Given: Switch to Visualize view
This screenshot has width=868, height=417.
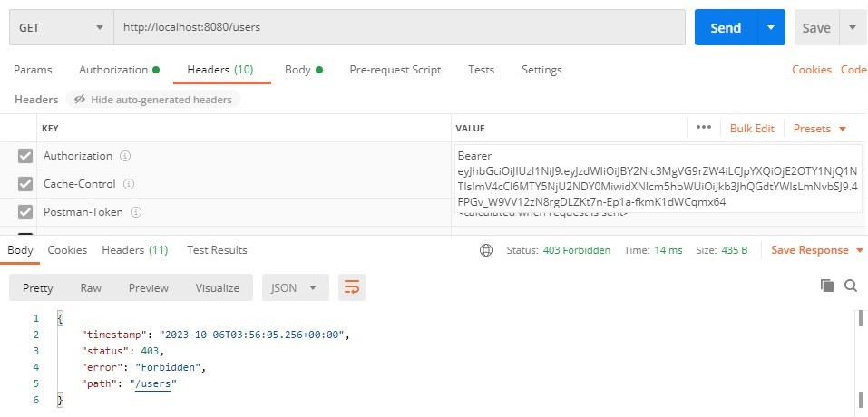Looking at the screenshot, I should click(x=218, y=287).
